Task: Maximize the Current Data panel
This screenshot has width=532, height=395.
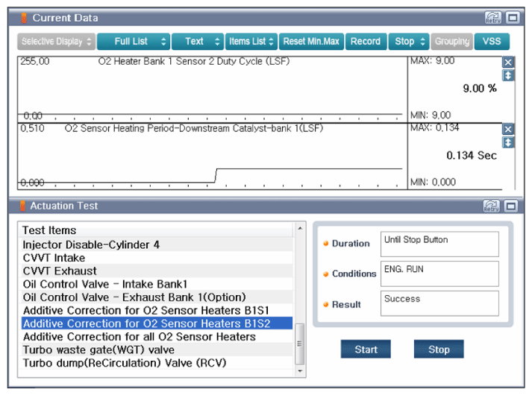Action: (x=512, y=17)
